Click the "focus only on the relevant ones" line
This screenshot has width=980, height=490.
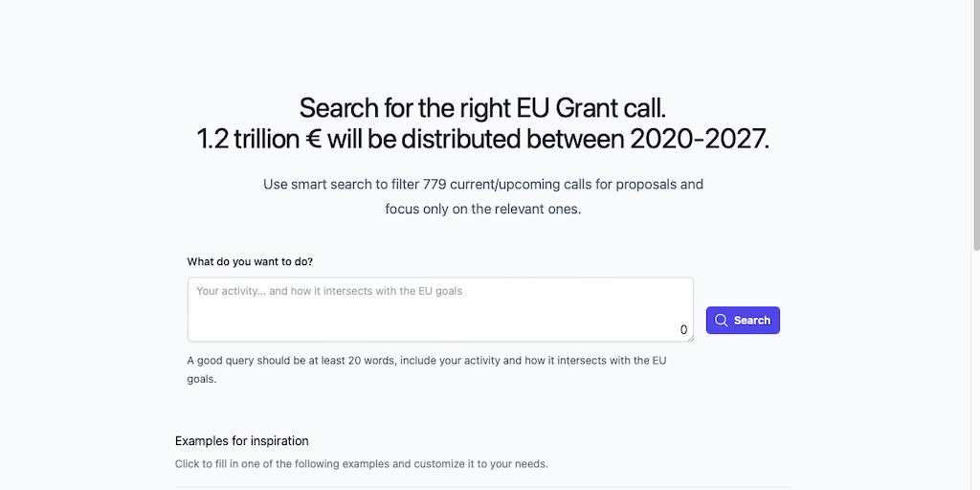pos(482,209)
